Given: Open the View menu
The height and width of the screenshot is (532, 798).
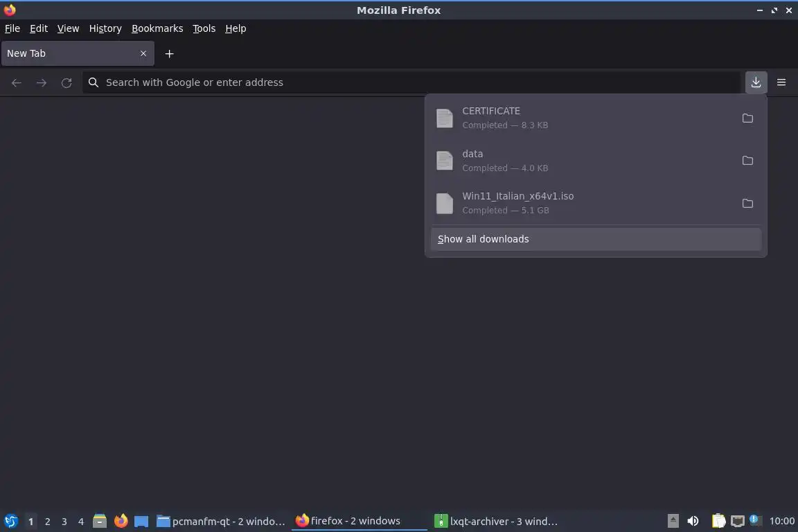Looking at the screenshot, I should point(68,28).
